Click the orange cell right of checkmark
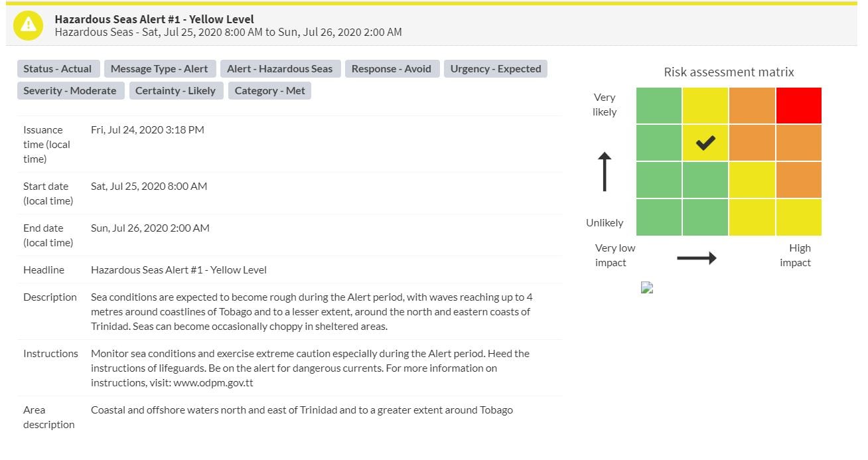This screenshot has width=868, height=460. [x=752, y=143]
